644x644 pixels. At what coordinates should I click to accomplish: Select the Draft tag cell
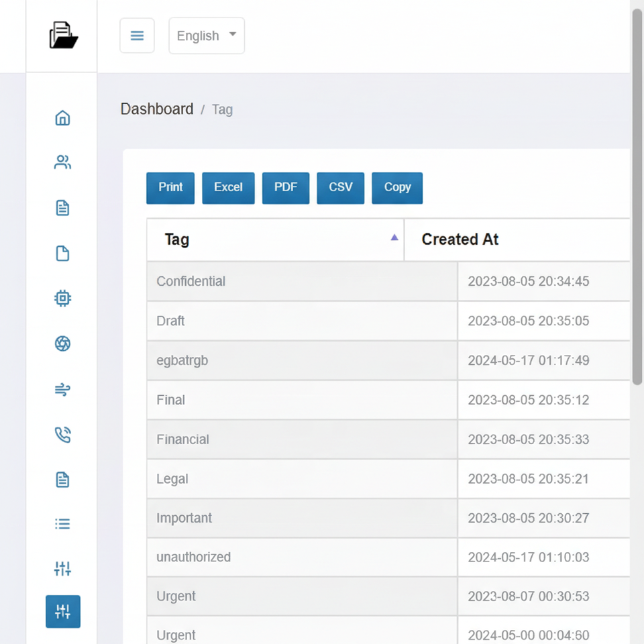302,321
